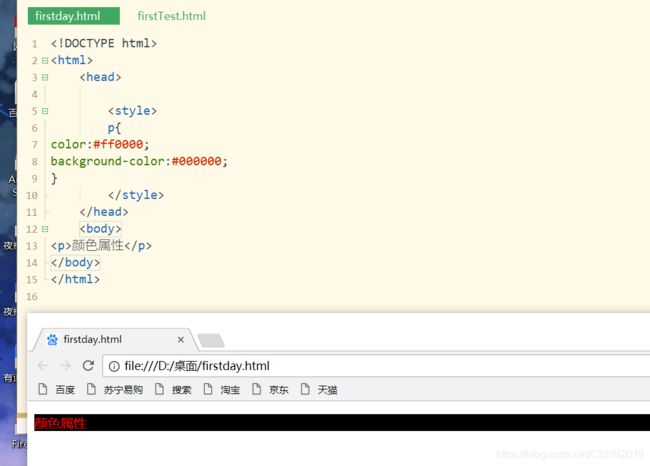Click the background-color:#000000 code line
Screen dimensions: 650x466
(x=139, y=161)
